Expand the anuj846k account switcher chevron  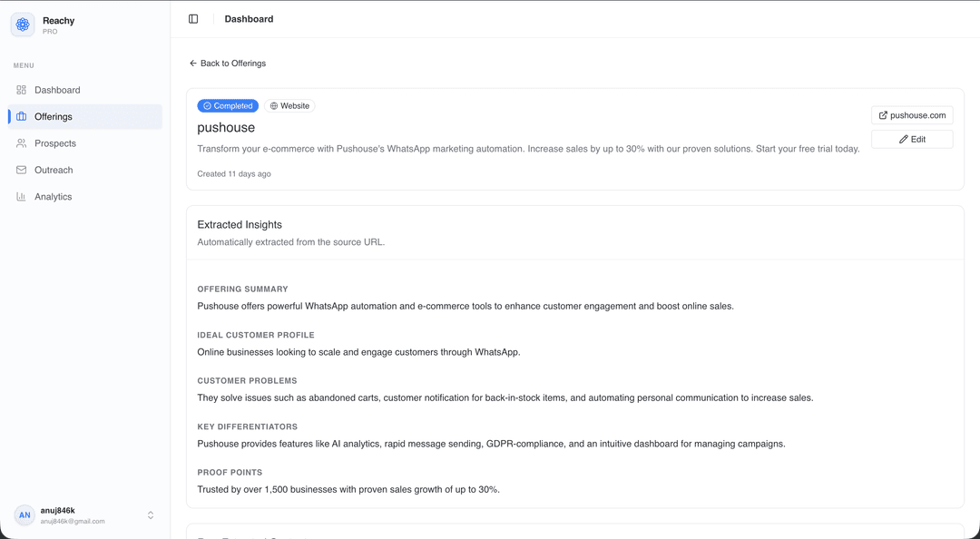click(x=151, y=515)
